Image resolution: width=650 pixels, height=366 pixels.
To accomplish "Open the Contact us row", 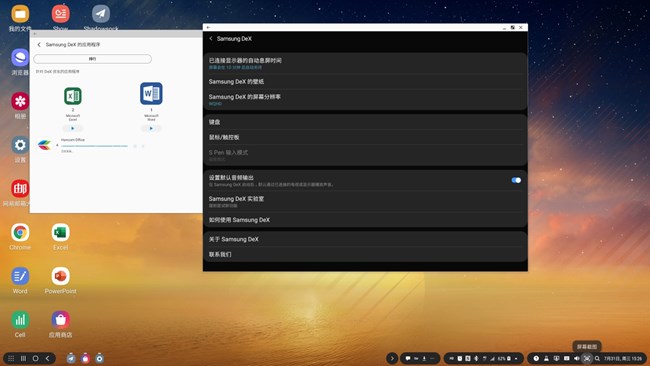I will [x=365, y=254].
